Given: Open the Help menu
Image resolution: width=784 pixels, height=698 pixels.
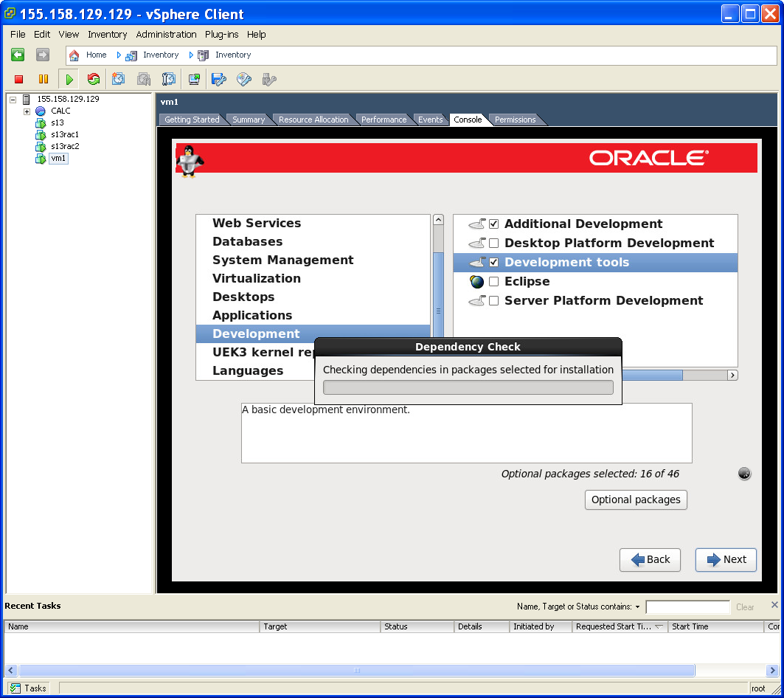Looking at the screenshot, I should [256, 35].
